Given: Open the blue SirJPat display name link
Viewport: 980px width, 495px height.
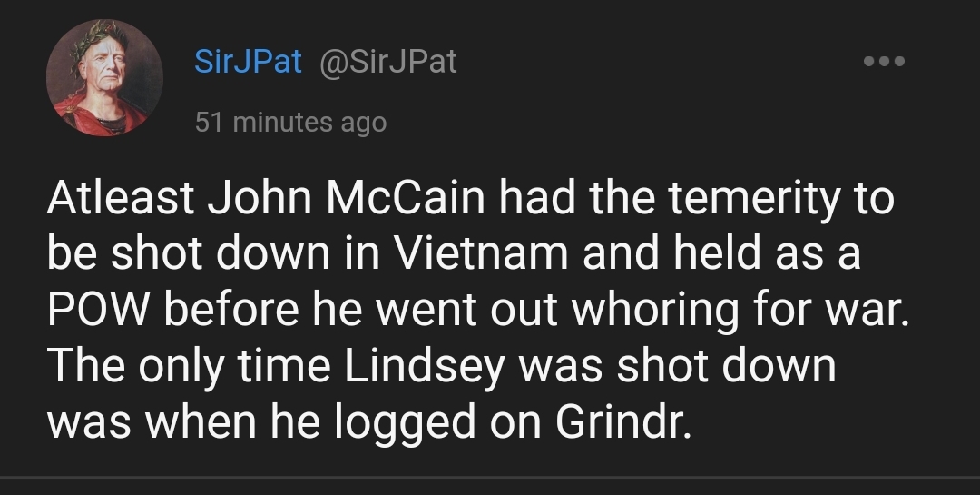Looking at the screenshot, I should 248,62.
